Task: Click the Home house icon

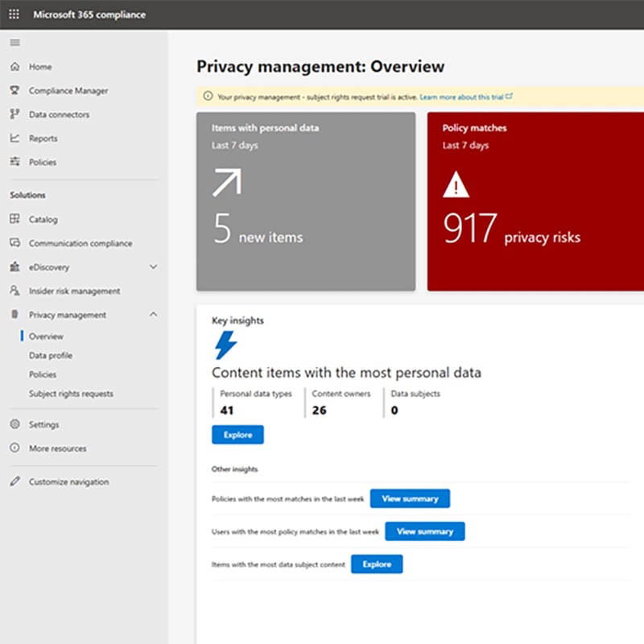Action: click(14, 66)
